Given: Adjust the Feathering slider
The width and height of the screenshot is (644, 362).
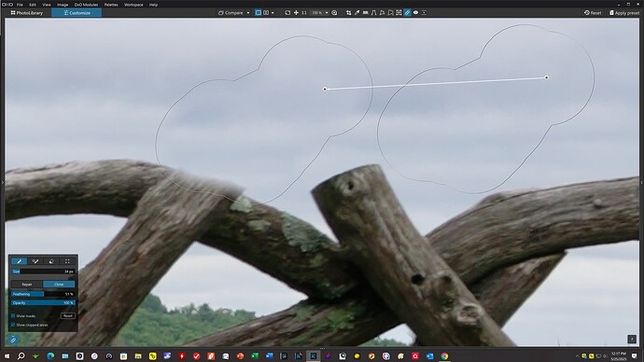Looking at the screenshot, I should click(43, 294).
